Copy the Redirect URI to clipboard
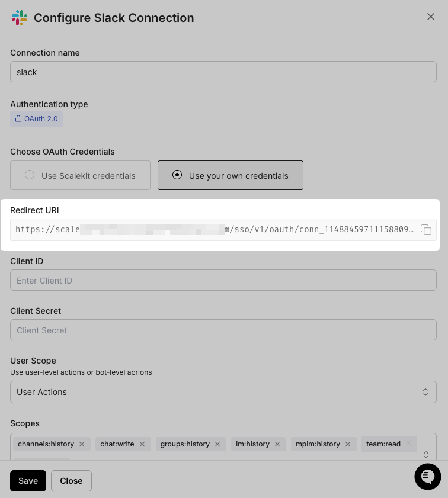 [426, 230]
